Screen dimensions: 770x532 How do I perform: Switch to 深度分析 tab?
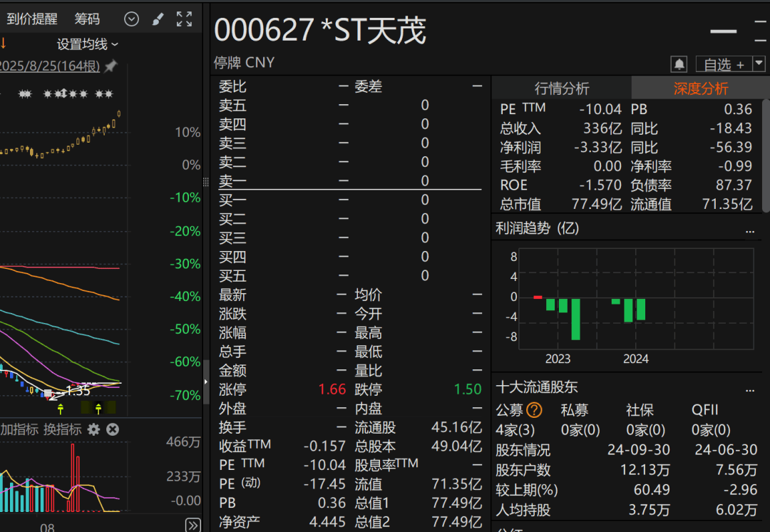click(700, 88)
